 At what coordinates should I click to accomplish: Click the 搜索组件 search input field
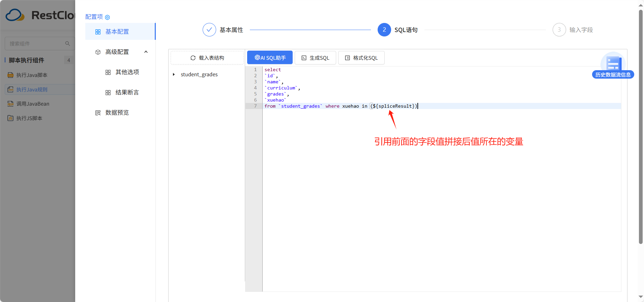(40, 44)
